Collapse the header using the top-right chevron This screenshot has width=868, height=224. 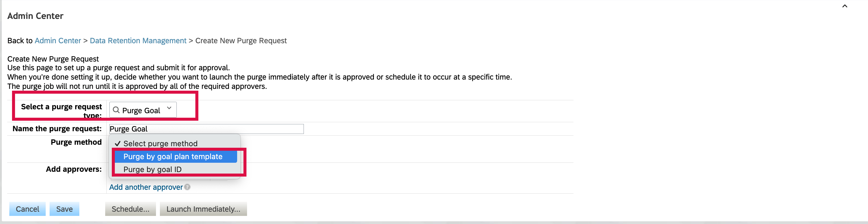(845, 6)
